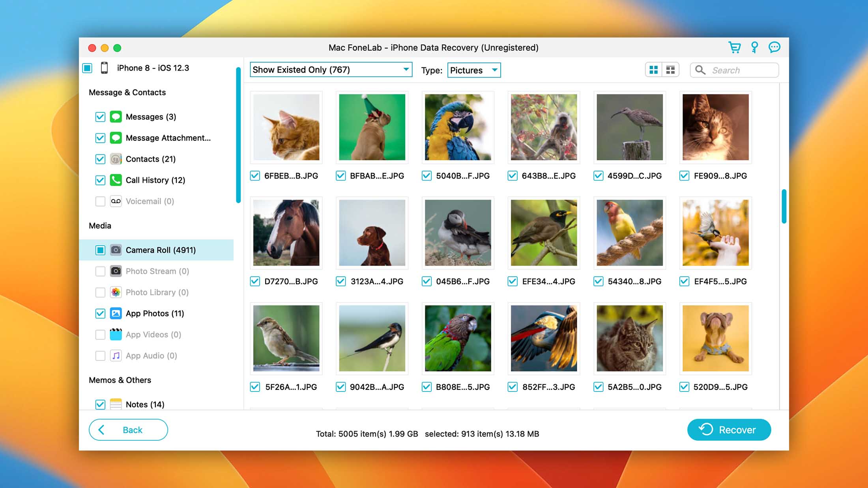
Task: Click the search magnifier icon
Action: [700, 70]
